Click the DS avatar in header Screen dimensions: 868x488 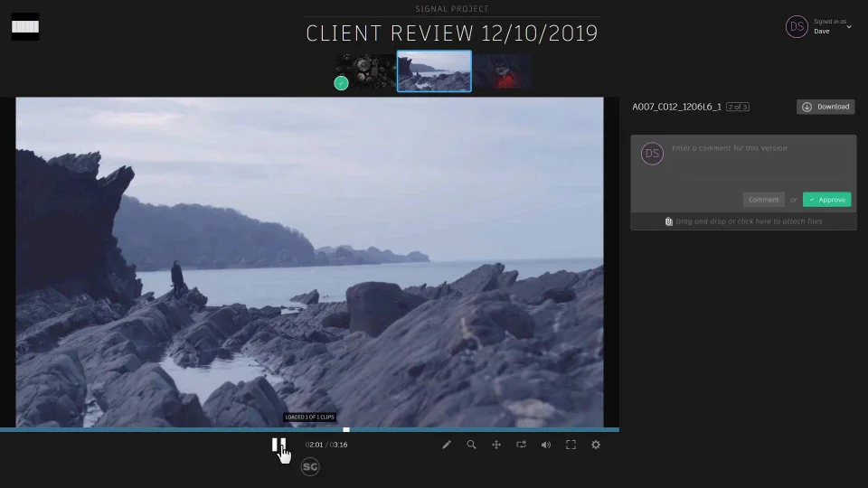click(x=797, y=26)
